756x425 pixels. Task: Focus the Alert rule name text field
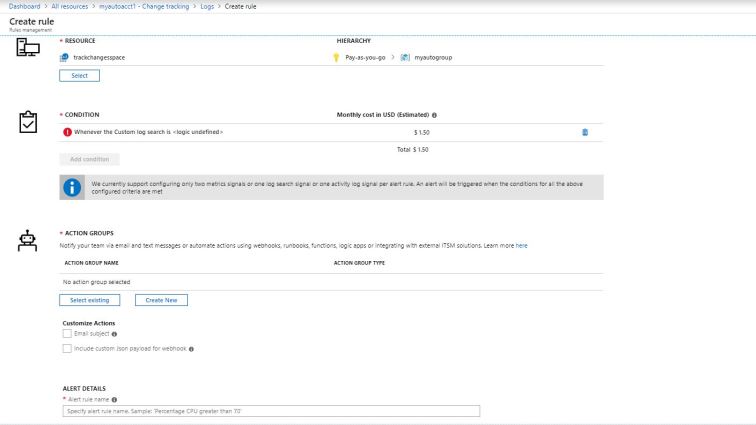[270, 411]
